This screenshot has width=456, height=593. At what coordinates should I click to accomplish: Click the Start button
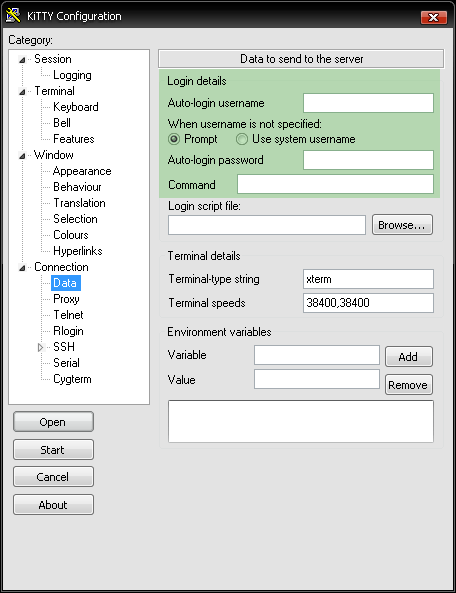53,450
